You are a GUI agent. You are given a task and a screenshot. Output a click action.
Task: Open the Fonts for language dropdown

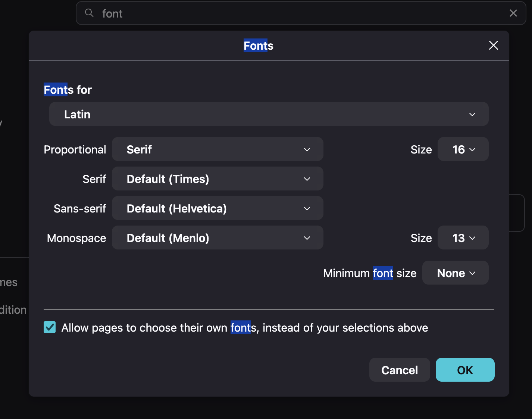269,114
